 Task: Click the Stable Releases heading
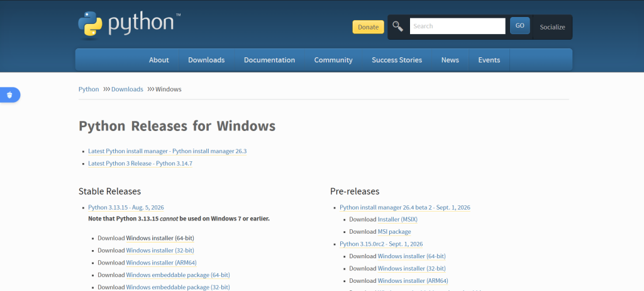[109, 191]
